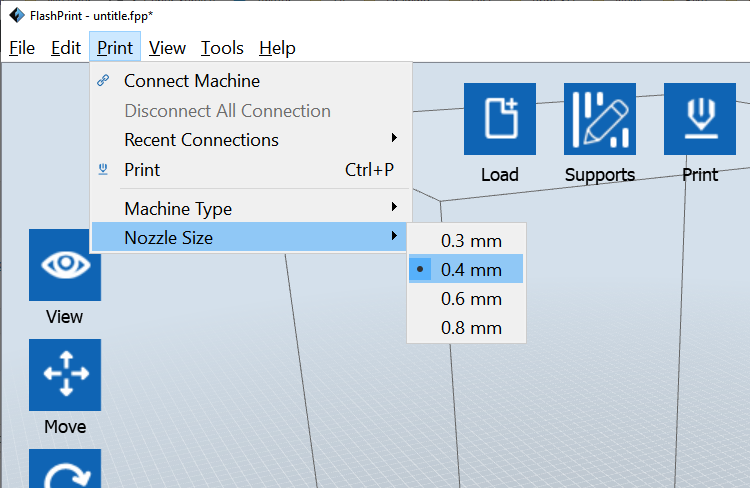Click the blue Print toolbar icon

(699, 119)
